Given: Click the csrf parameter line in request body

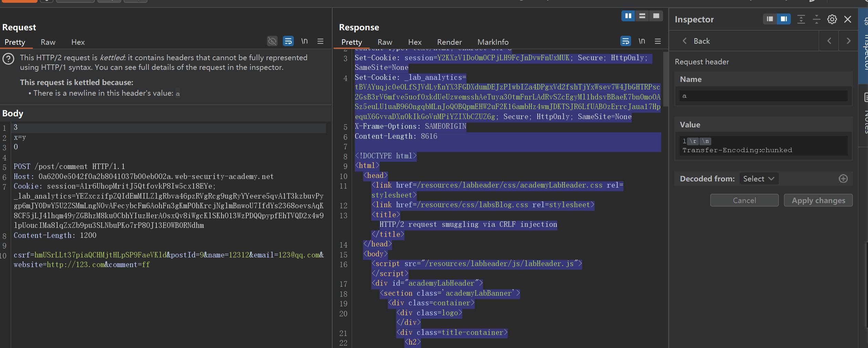Looking at the screenshot, I should (169, 260).
